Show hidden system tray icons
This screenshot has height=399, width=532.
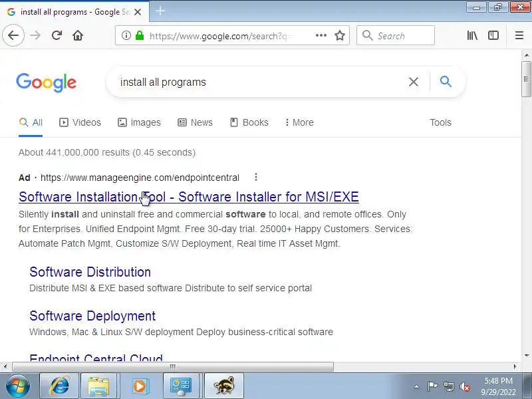point(417,386)
